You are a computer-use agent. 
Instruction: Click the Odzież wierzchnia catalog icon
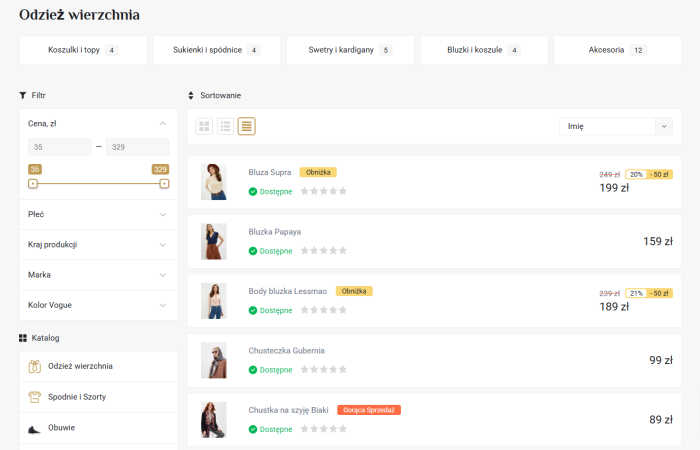click(35, 366)
